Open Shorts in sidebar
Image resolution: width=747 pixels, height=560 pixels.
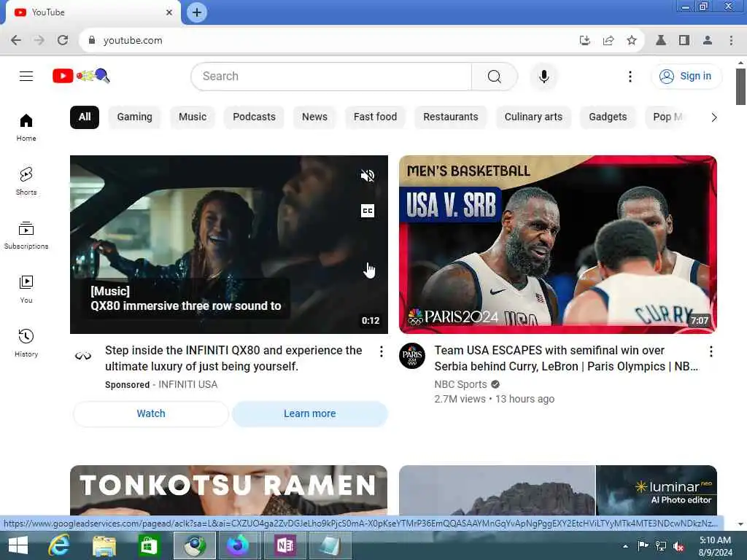(26, 181)
